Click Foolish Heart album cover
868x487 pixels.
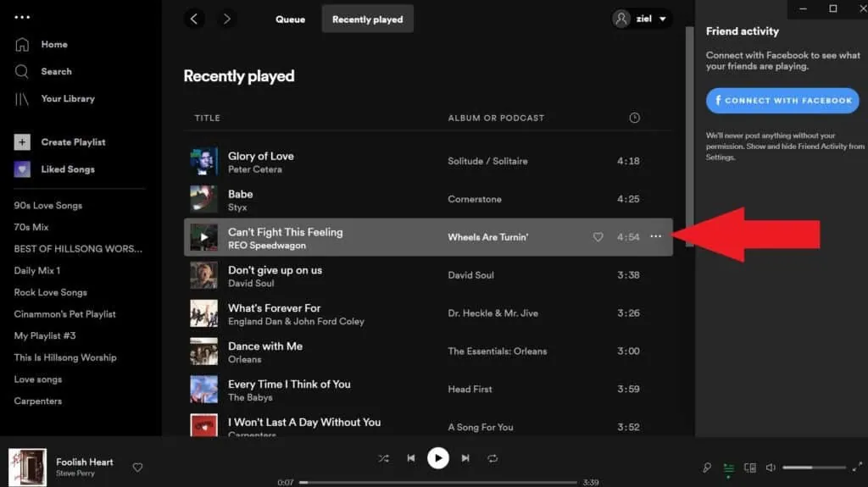coord(28,468)
